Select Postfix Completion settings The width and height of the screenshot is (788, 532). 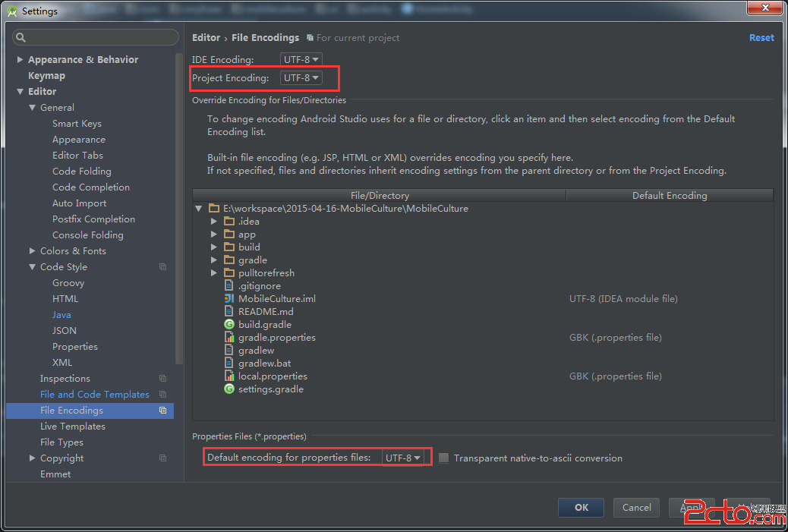pyautogui.click(x=93, y=219)
